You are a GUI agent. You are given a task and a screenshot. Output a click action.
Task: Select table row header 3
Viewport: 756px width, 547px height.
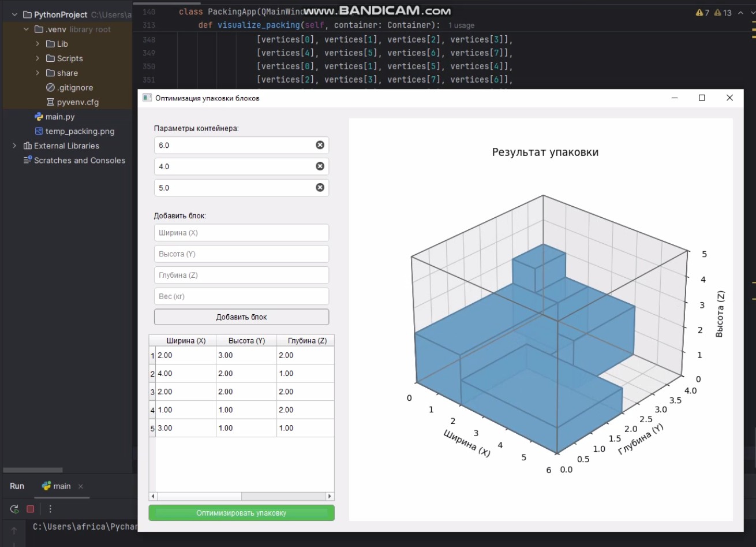pos(152,392)
